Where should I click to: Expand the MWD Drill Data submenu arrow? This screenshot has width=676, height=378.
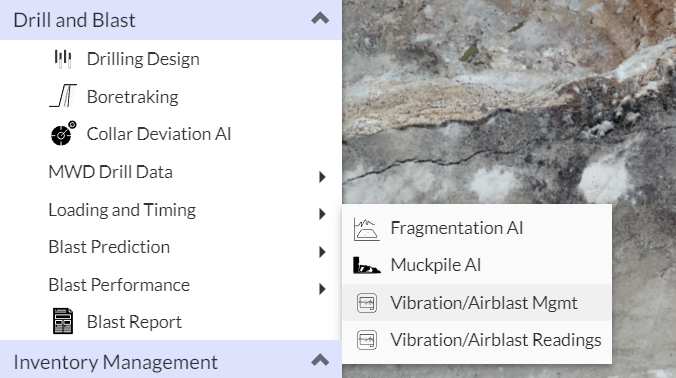[322, 177]
